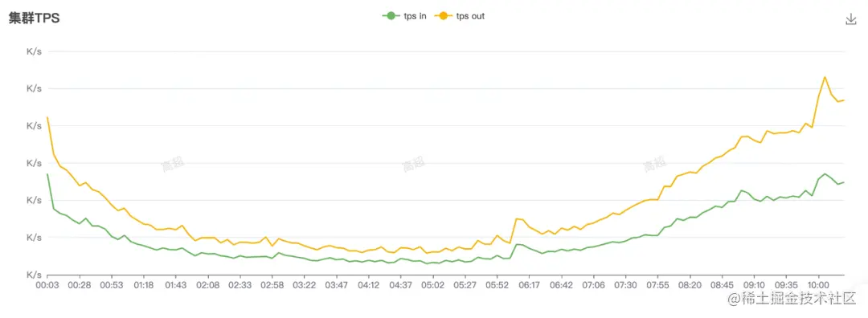This screenshot has height=318, width=868.
Task: Click the 06:42 time axis label
Action: (561, 285)
